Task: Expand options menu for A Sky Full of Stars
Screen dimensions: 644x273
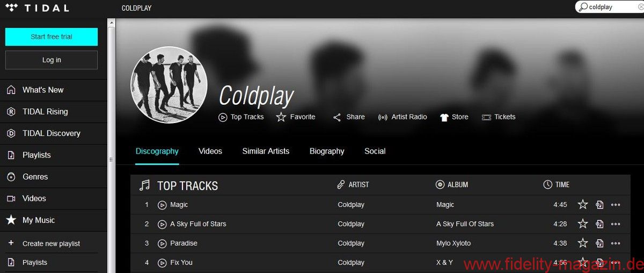Action: coord(616,224)
